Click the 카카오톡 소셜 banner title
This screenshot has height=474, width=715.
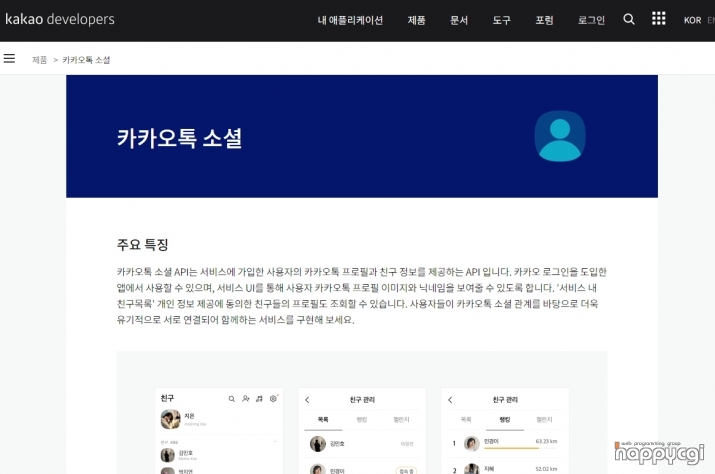(179, 138)
